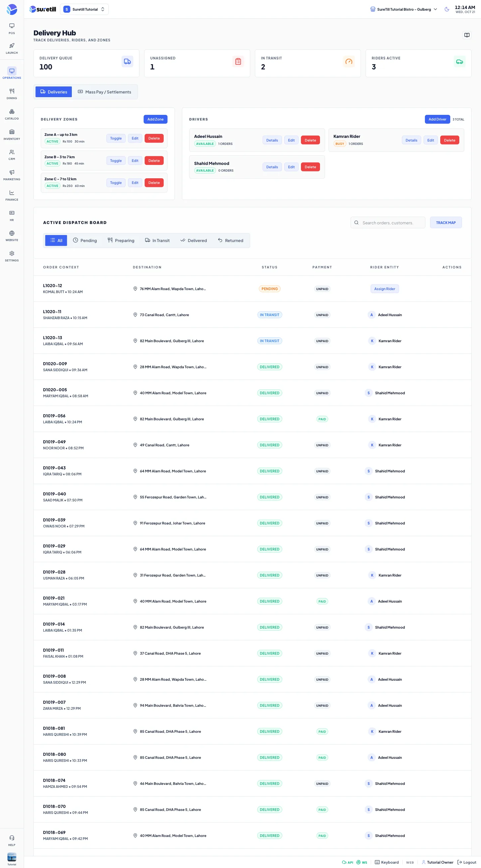The image size is (481, 868).
Task: Open Marketing megaphone section
Action: [12, 175]
